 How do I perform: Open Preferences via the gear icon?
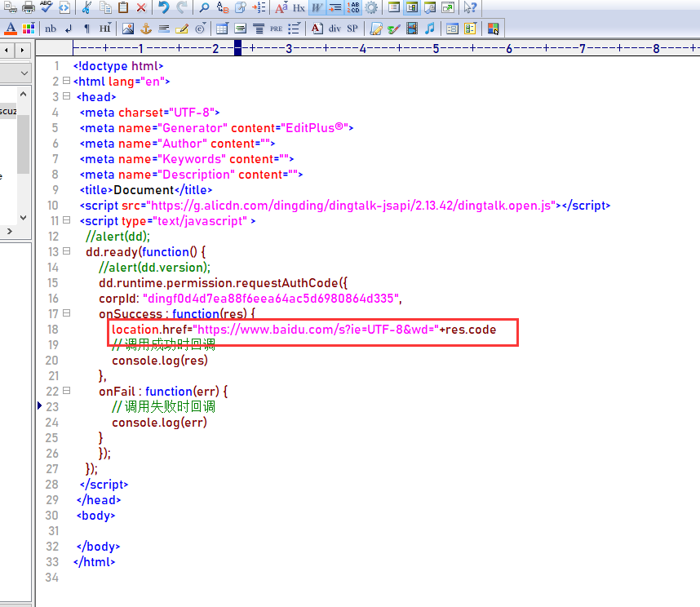[371, 7]
